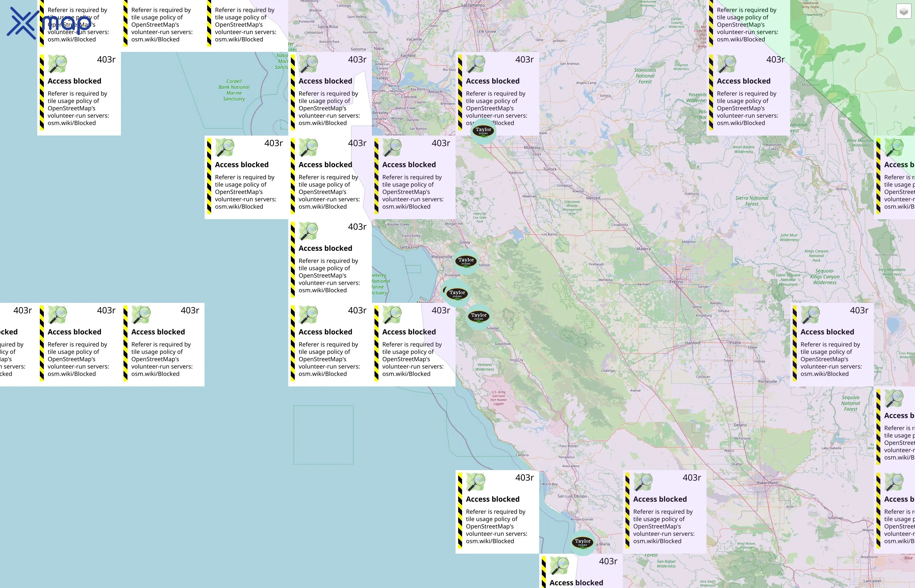Open the Taylor Farms marker northwest of Modesto
The width and height of the screenshot is (915, 588).
483,131
